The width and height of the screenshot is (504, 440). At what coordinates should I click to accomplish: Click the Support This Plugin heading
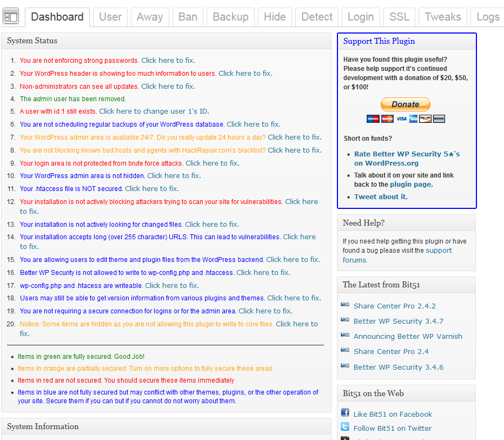coord(379,41)
